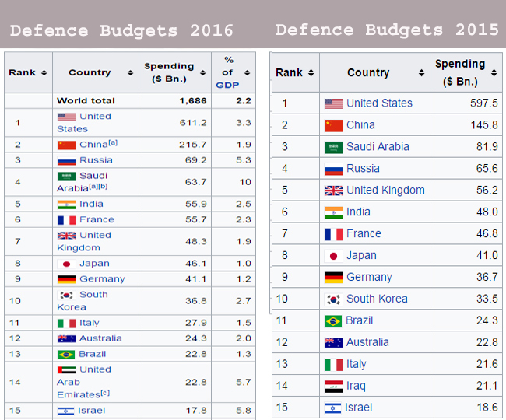The height and width of the screenshot is (420, 506).
Task: Sort 2016 table using Country sort arrows
Action: pyautogui.click(x=130, y=73)
